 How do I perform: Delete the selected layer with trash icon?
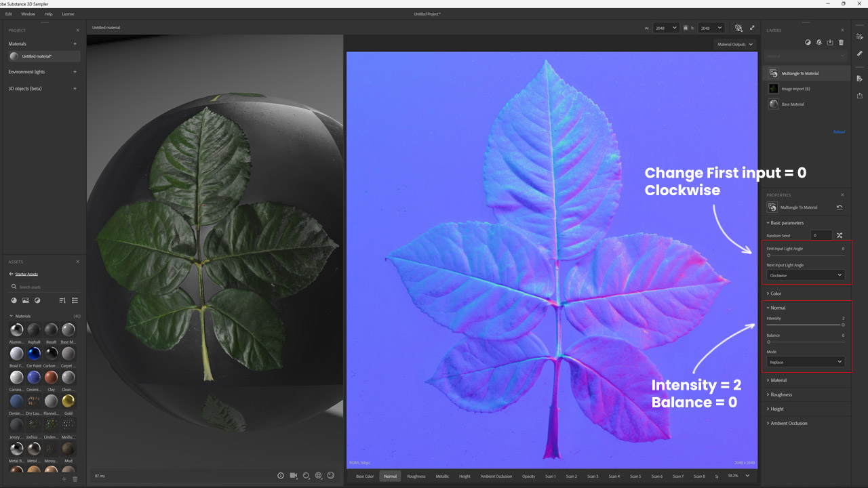point(841,42)
